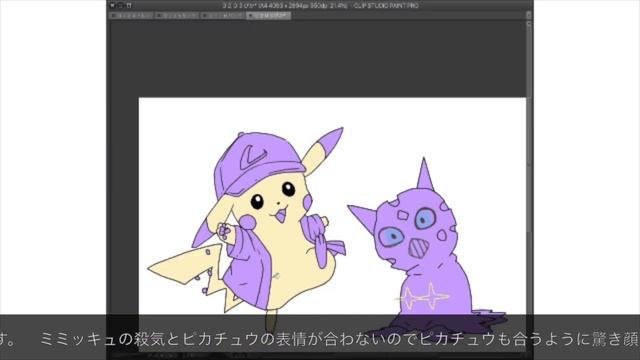Switch to the third canvas document tab
The image size is (640, 360).
[x=223, y=16]
